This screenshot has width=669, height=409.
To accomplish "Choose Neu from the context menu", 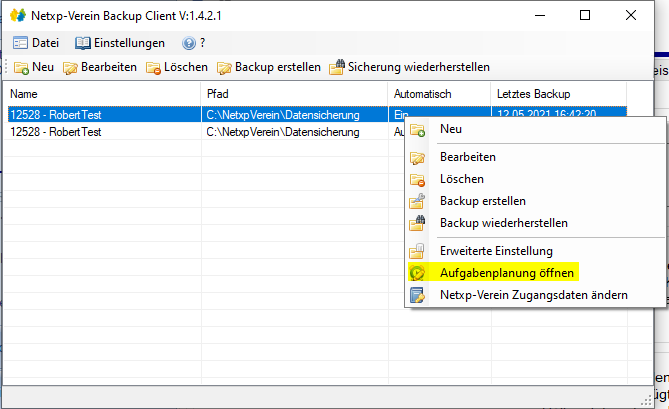I will (535, 129).
